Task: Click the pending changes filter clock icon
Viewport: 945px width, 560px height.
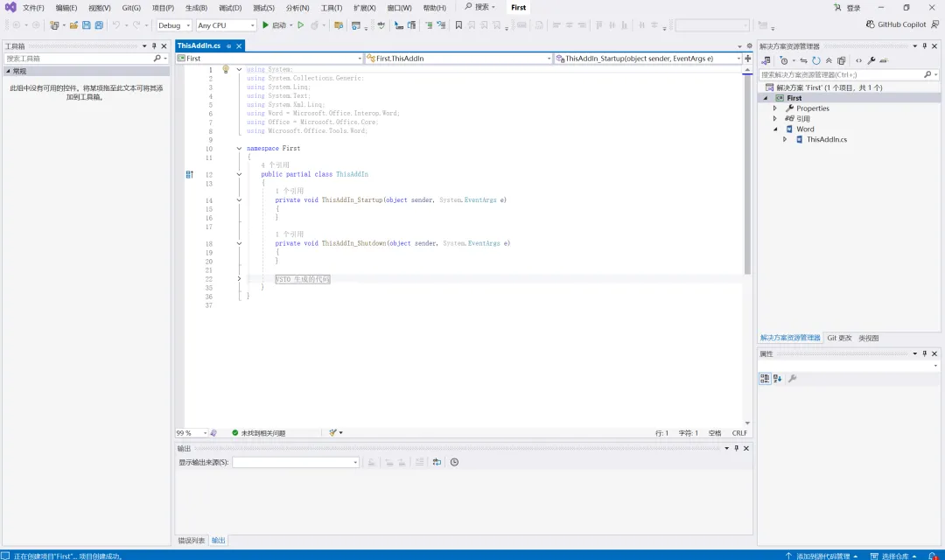Action: click(x=784, y=61)
